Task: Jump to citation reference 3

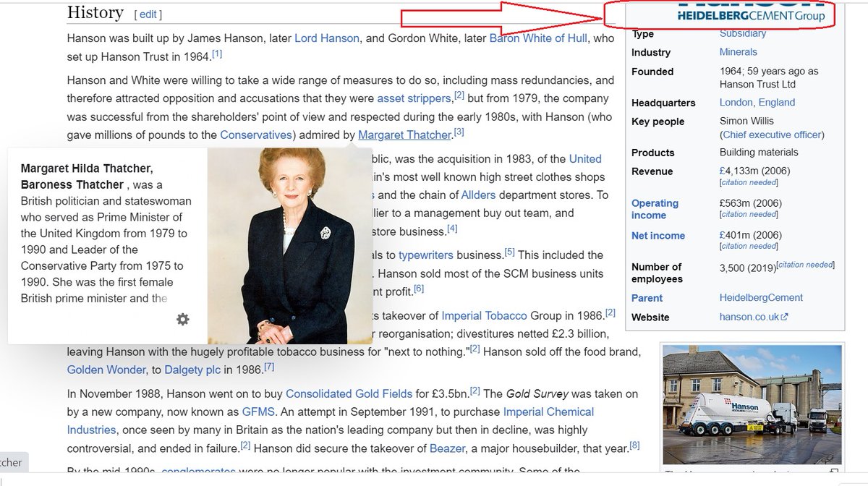Action: click(459, 132)
